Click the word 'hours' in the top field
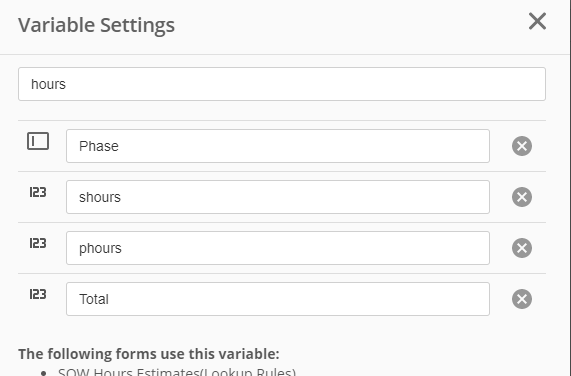The width and height of the screenshot is (571, 376). (x=48, y=84)
